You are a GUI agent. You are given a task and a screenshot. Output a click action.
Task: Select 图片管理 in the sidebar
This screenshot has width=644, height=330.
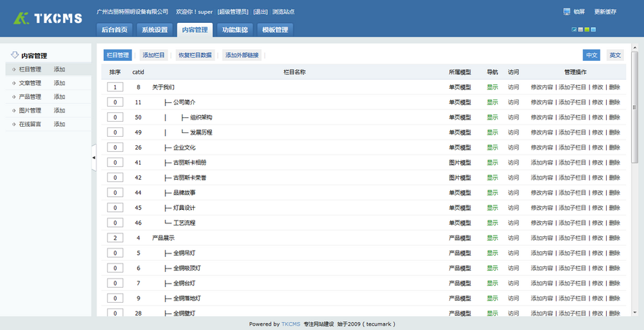click(30, 110)
